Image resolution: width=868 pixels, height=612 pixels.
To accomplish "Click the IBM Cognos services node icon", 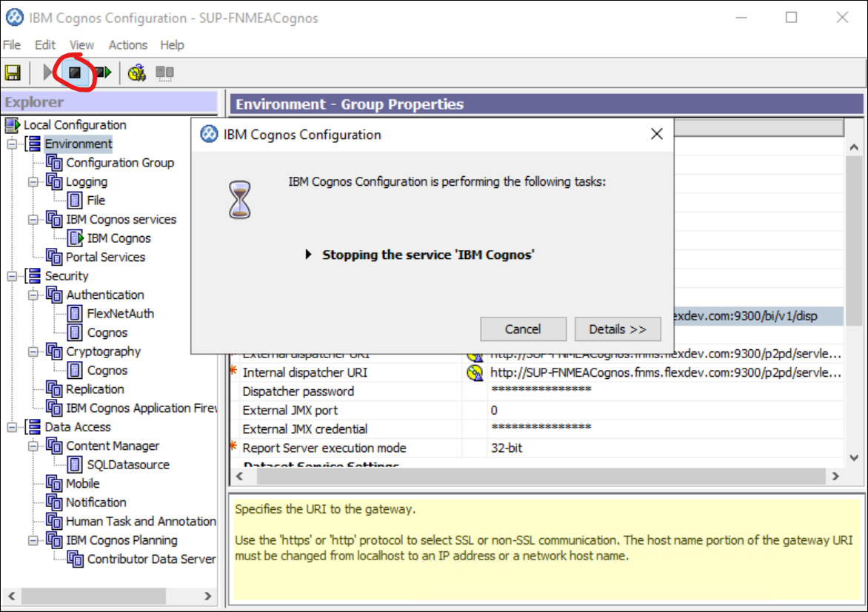I will [54, 219].
